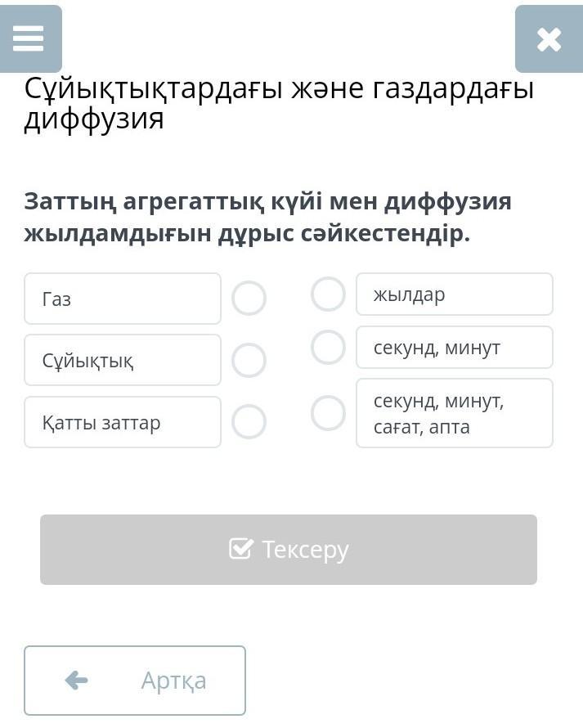Click the Қатты заттар answer box
The width and height of the screenshot is (583, 728).
tap(123, 422)
